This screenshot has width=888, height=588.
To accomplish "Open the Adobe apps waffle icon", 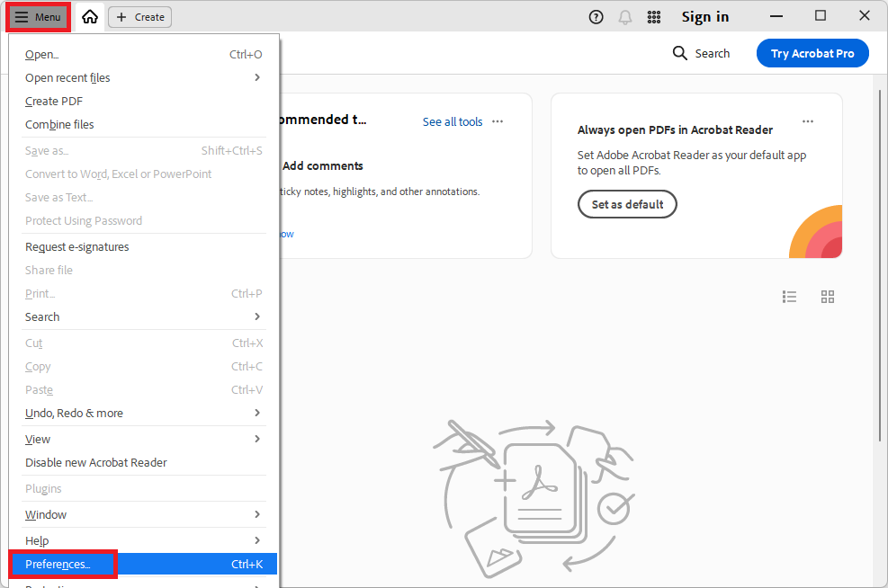I will [654, 16].
